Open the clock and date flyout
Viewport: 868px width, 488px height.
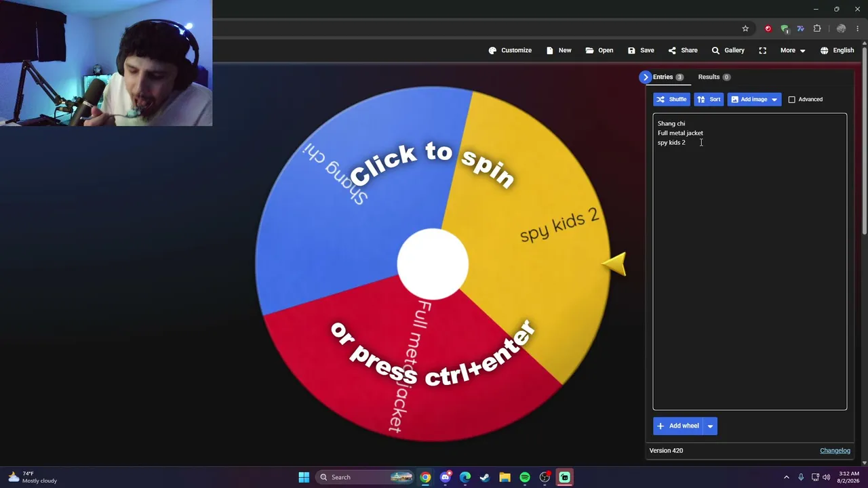[849, 477]
